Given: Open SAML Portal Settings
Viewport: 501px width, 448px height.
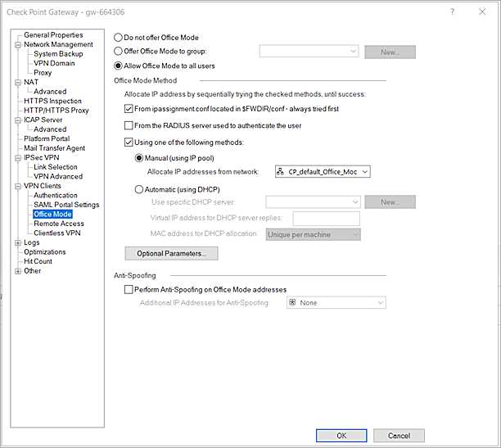Looking at the screenshot, I should 66,205.
